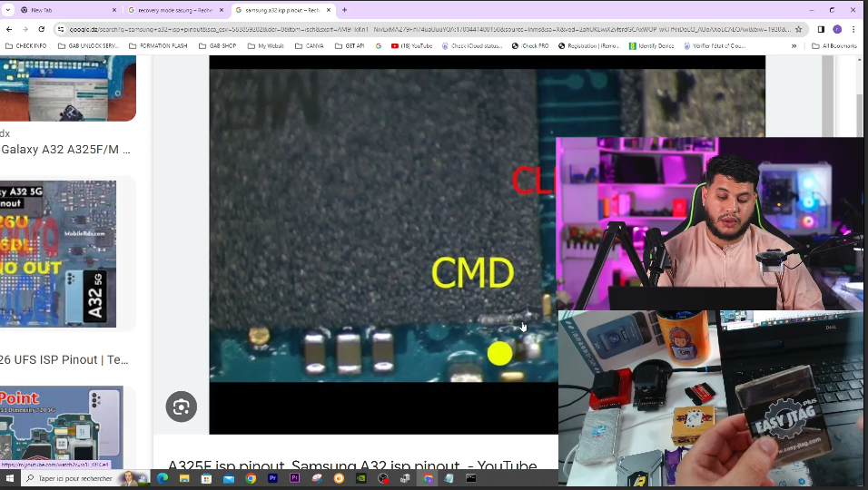Open the Point Dimensity 720 5G thumbnail

pyautogui.click(x=62, y=427)
